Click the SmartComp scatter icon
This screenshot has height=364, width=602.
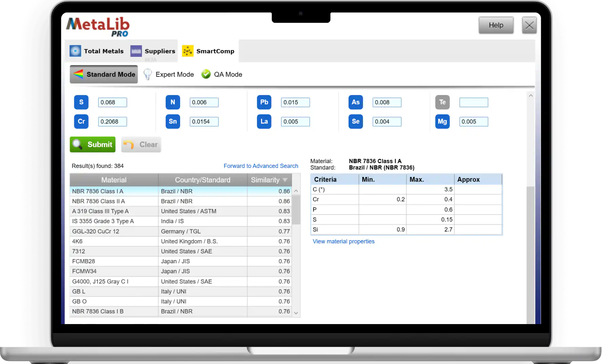(x=188, y=51)
